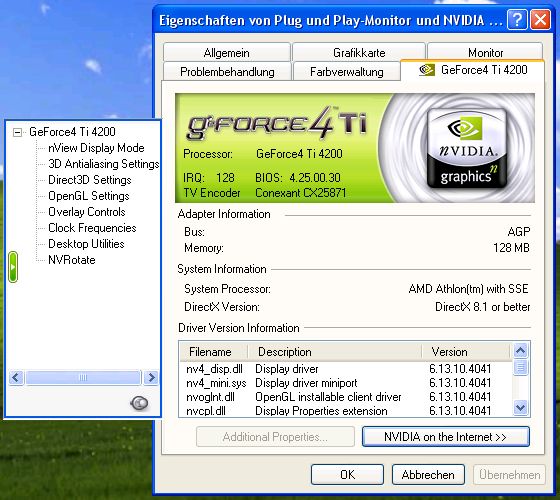Select OpenGL Settings in tree
Screen dimensions: 560x500
89,196
